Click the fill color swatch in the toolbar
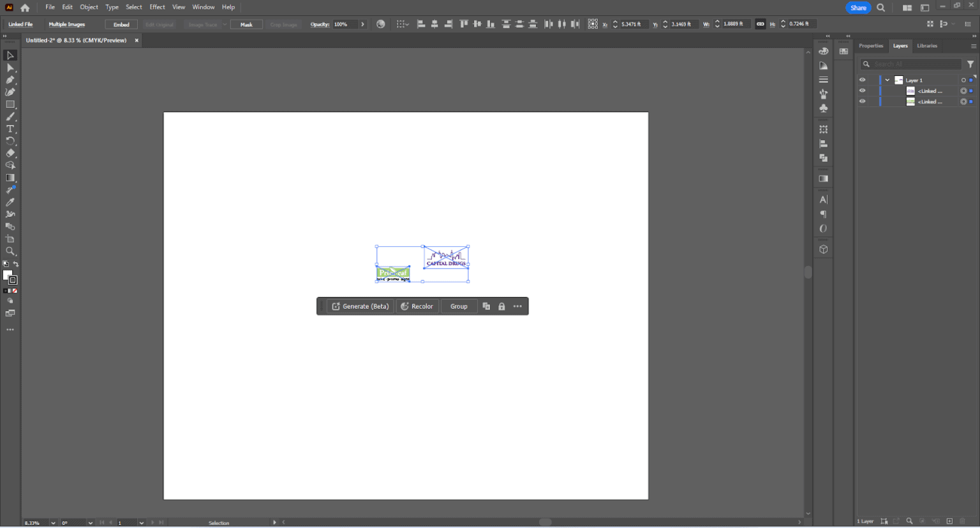Screen dimensions: 980x528 click(8, 275)
